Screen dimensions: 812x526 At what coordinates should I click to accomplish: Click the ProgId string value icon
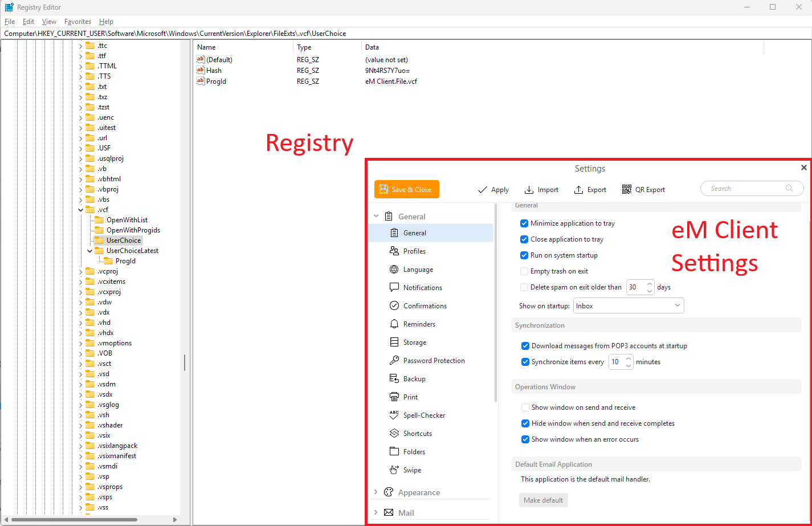click(x=200, y=81)
